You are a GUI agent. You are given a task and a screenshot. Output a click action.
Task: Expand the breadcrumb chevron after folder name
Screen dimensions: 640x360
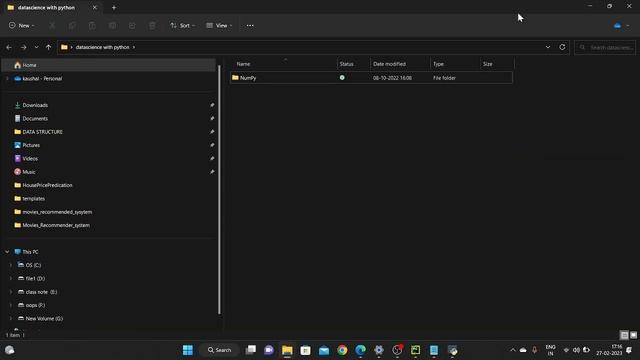(134, 47)
